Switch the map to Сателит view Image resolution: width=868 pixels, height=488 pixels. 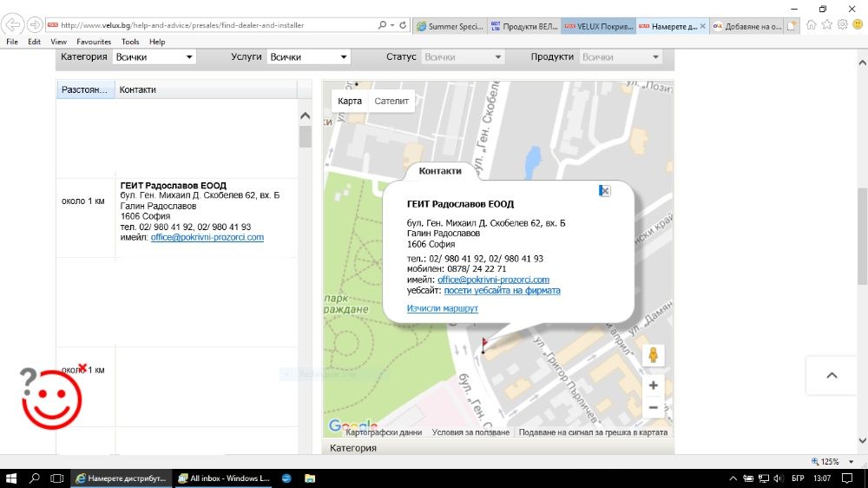(391, 101)
